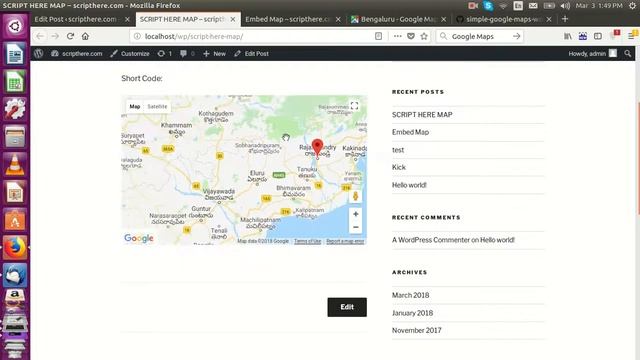
Task: Save page to Pocket icon
Action: [411, 36]
